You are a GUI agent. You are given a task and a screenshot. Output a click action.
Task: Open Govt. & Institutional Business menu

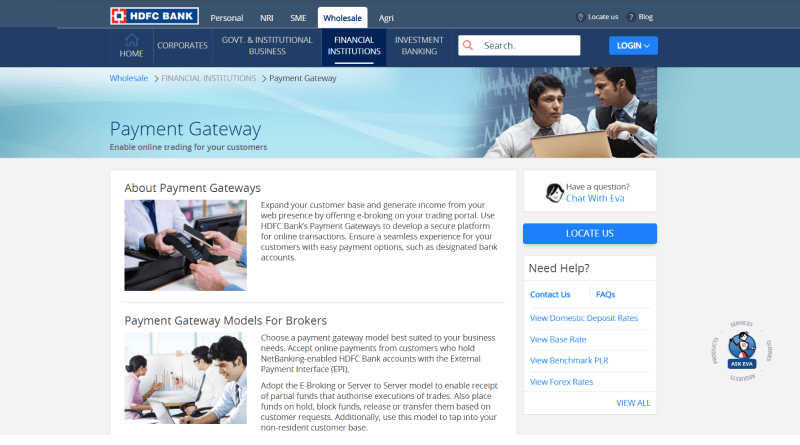pyautogui.click(x=267, y=45)
